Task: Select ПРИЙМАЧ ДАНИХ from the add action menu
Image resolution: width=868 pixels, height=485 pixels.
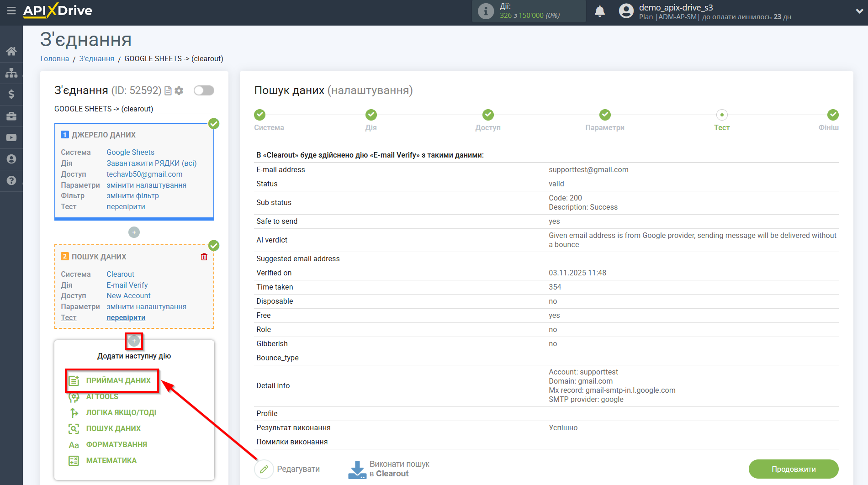Action: point(118,380)
